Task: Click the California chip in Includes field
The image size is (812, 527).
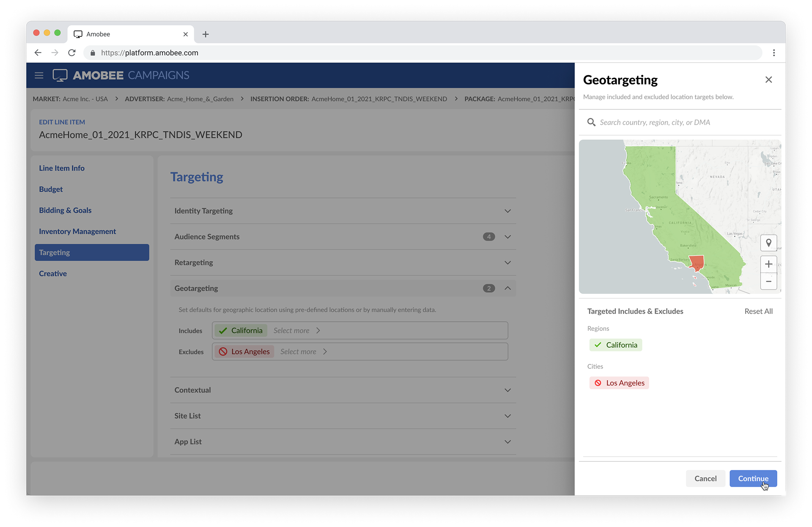Action: click(x=241, y=330)
